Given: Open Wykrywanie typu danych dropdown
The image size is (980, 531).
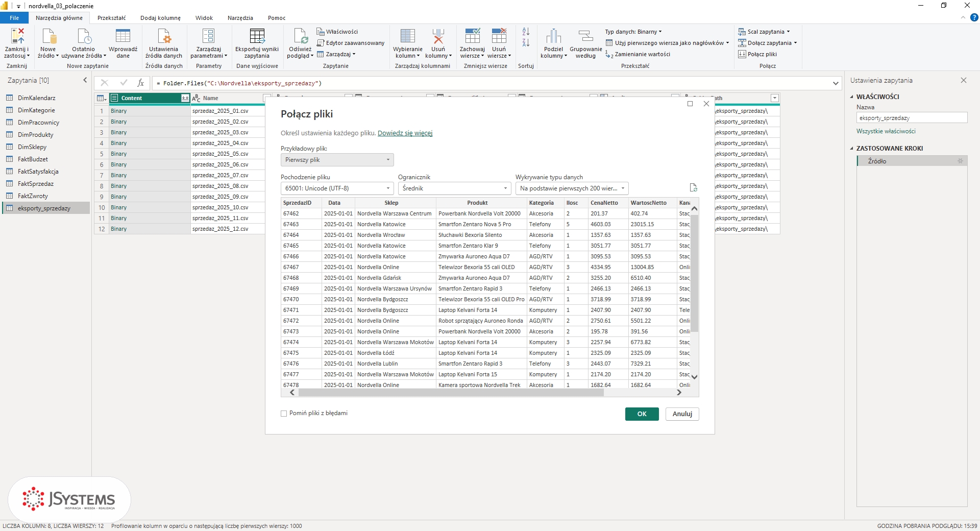Looking at the screenshot, I should pos(572,188).
